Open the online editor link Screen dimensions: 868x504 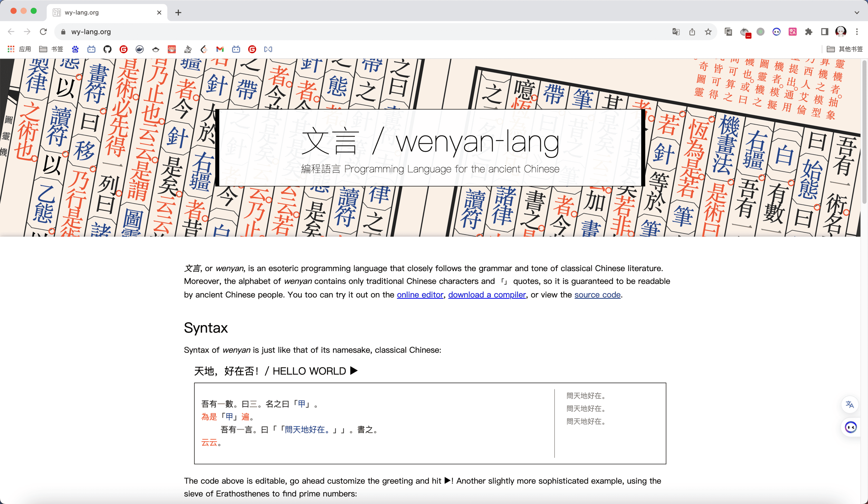coord(420,295)
